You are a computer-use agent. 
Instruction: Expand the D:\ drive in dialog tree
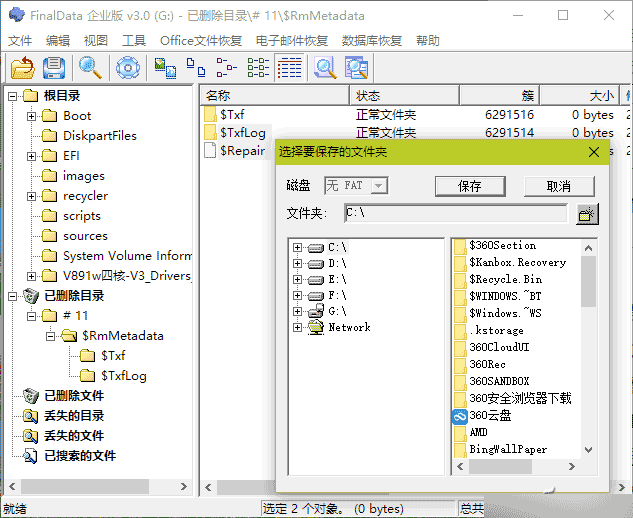[298, 264]
